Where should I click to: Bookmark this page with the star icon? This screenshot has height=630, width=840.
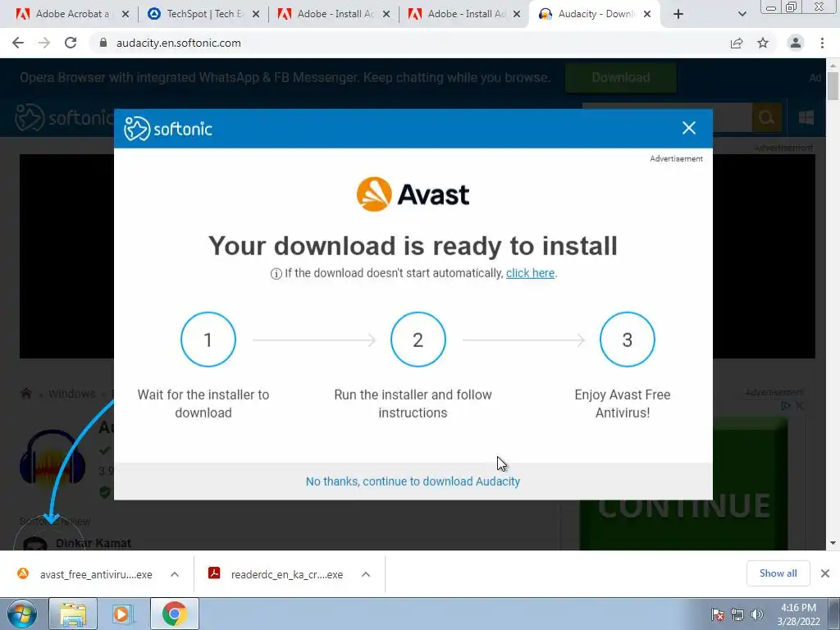[763, 43]
